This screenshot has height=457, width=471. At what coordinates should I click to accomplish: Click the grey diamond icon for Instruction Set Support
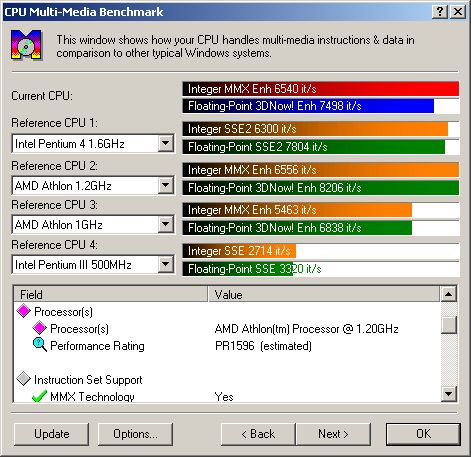24,379
